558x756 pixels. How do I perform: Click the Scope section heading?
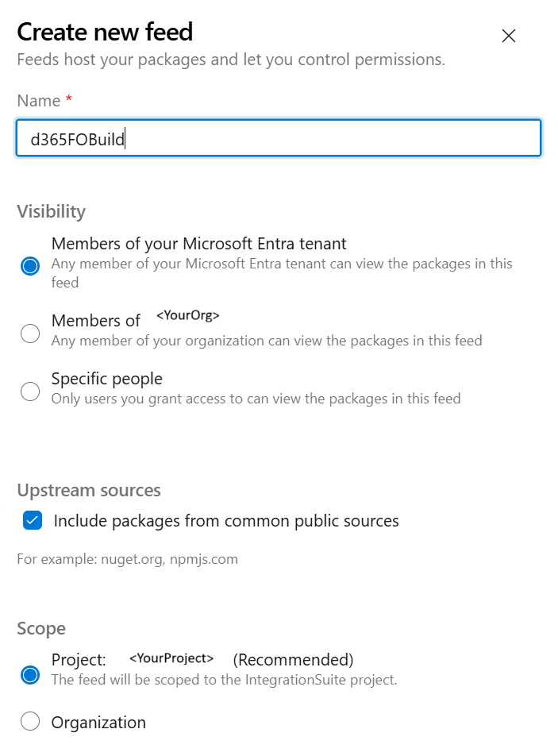41,629
